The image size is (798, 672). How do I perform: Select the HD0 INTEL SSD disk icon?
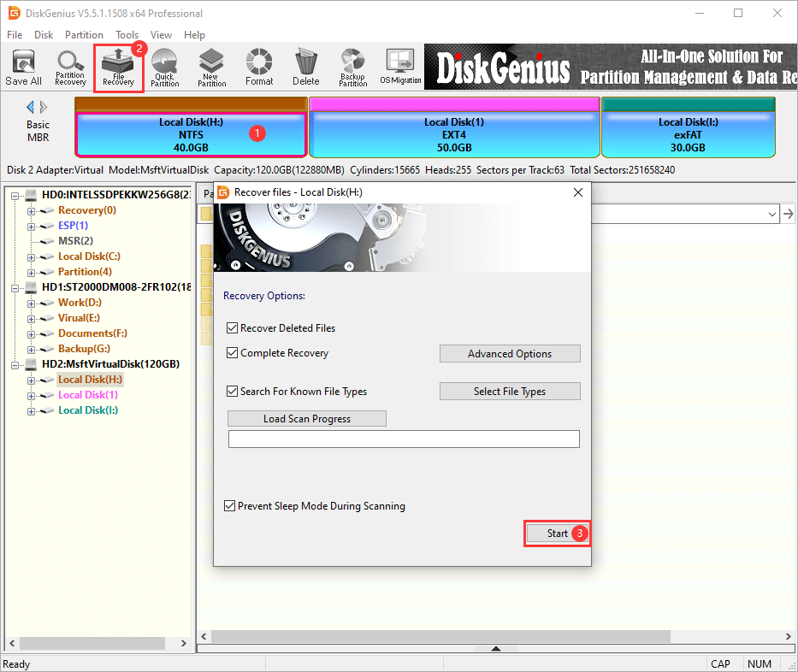(31, 195)
